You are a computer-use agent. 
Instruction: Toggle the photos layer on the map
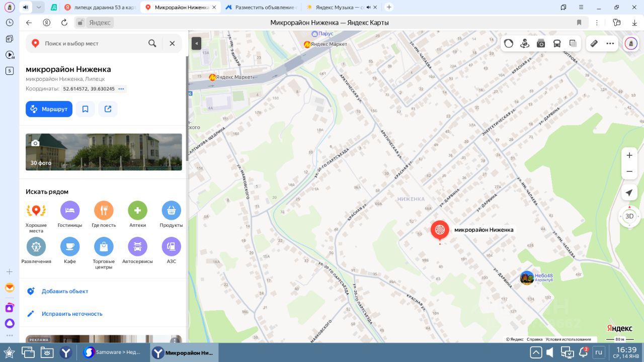tap(541, 43)
